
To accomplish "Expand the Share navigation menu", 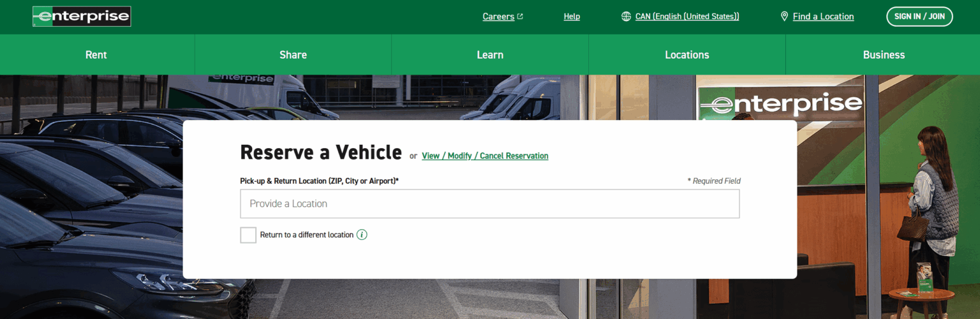I will click(x=293, y=55).
